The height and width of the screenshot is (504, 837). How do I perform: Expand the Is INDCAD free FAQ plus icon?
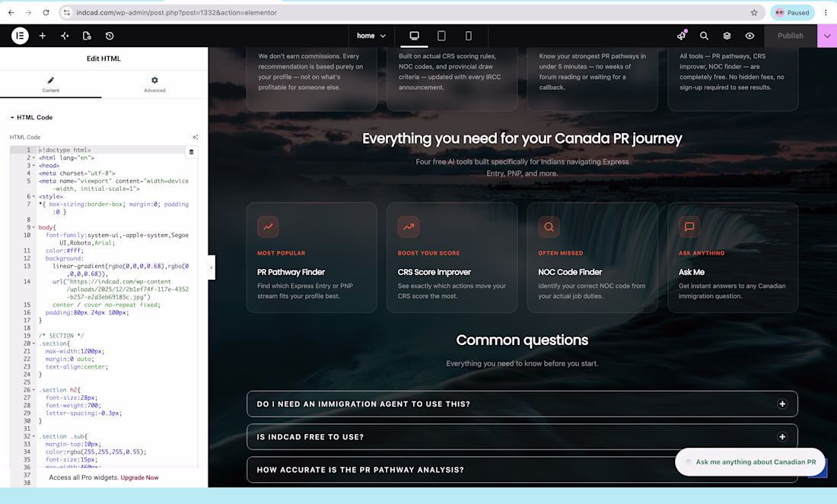coord(782,437)
